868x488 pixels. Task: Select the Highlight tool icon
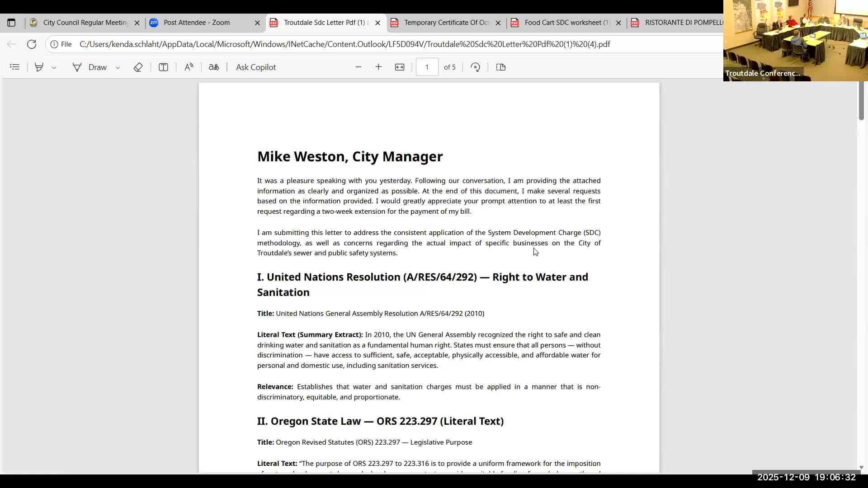point(39,67)
